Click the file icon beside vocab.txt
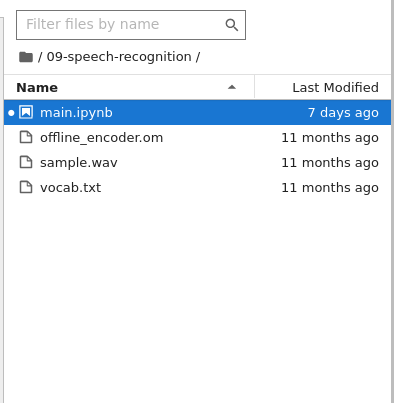 tap(26, 187)
